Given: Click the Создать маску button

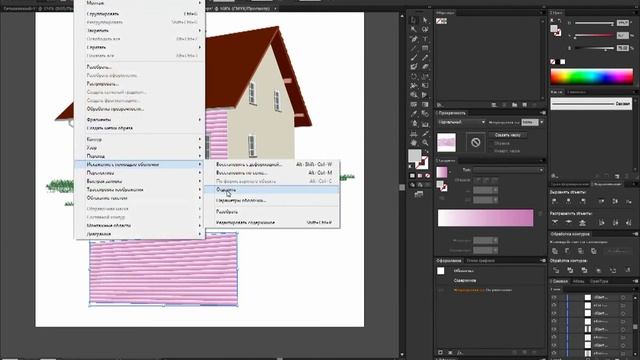Looking at the screenshot, I should [507, 135].
